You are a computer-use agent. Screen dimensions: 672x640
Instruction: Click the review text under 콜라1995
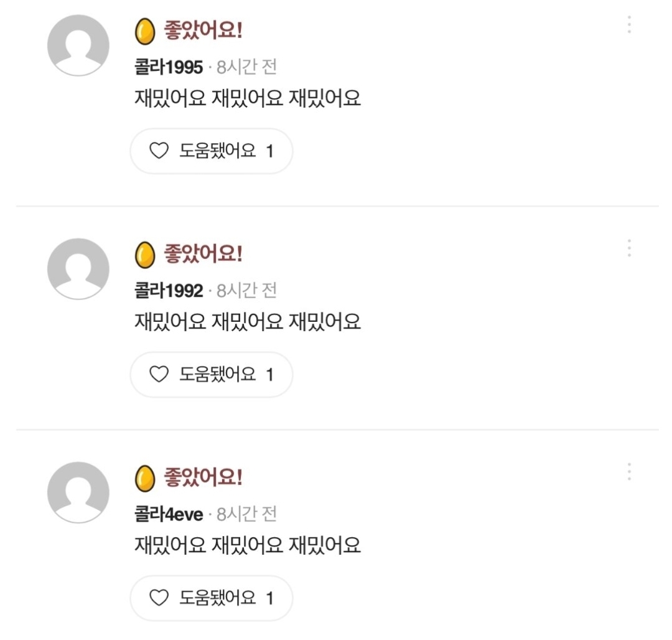pyautogui.click(x=248, y=98)
